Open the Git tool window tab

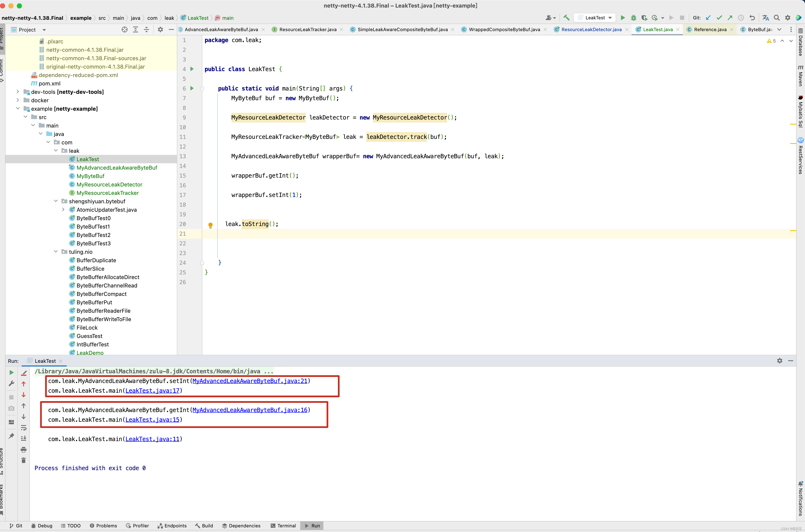click(16, 525)
